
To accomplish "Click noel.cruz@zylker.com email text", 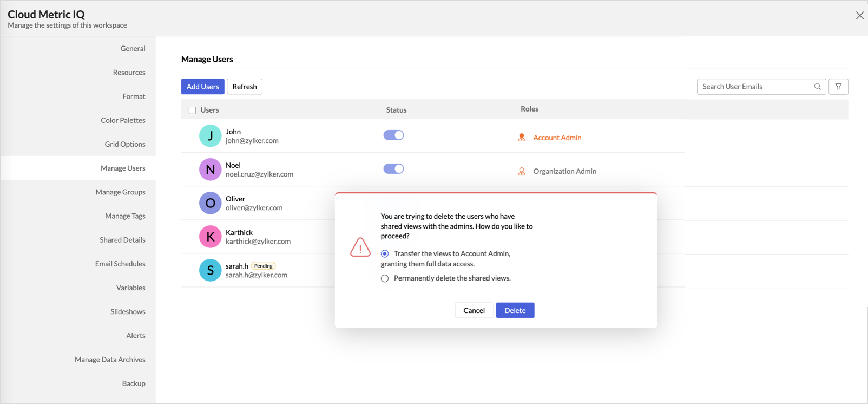I will coord(260,174).
